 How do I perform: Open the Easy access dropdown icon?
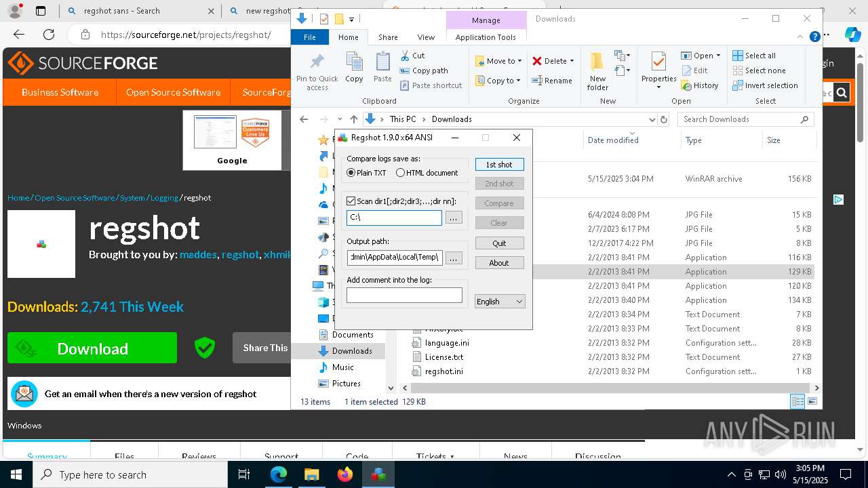pyautogui.click(x=623, y=70)
